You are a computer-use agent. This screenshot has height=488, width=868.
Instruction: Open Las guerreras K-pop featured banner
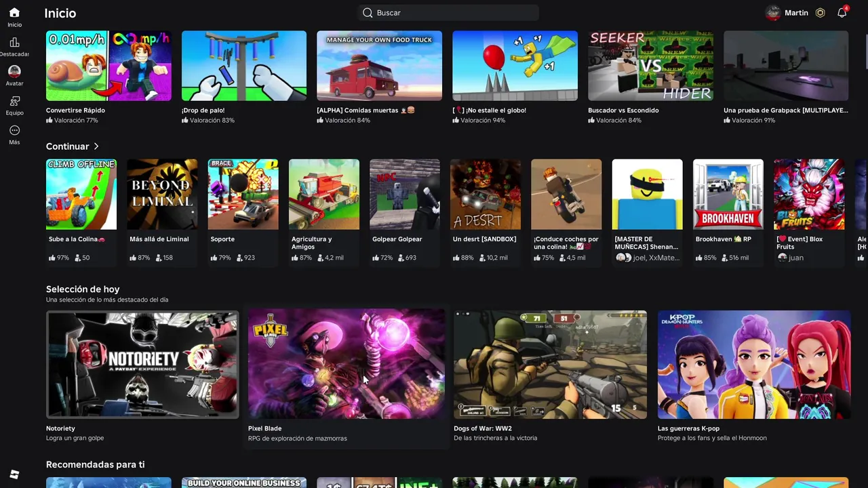[x=754, y=365]
